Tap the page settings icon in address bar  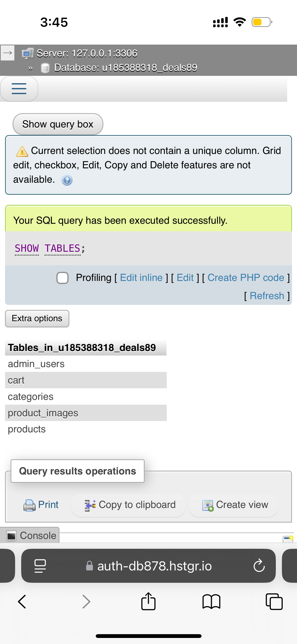point(40,566)
